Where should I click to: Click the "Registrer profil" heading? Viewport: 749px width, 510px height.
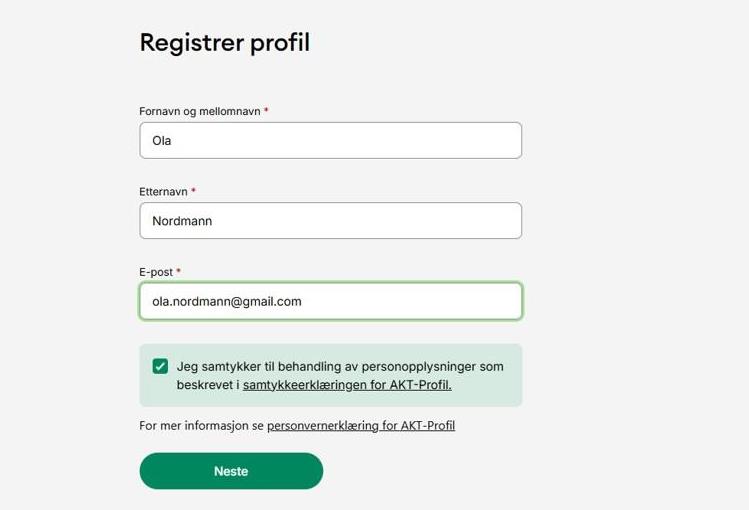[224, 43]
